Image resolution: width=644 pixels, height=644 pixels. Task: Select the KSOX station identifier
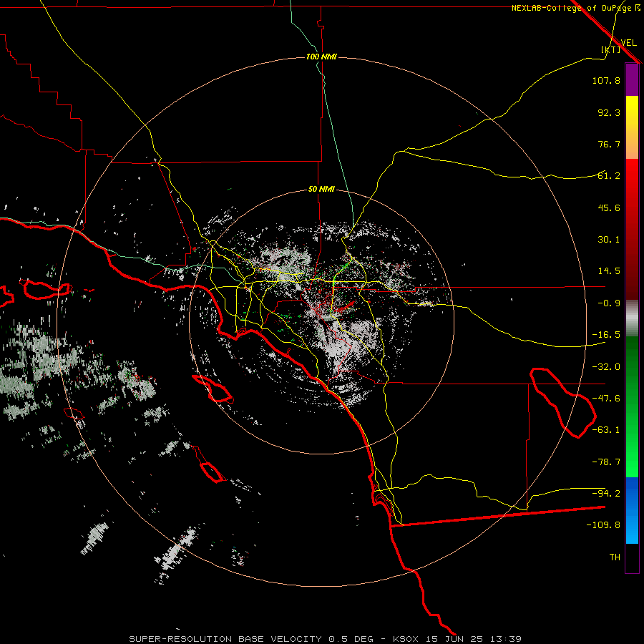pos(406,639)
